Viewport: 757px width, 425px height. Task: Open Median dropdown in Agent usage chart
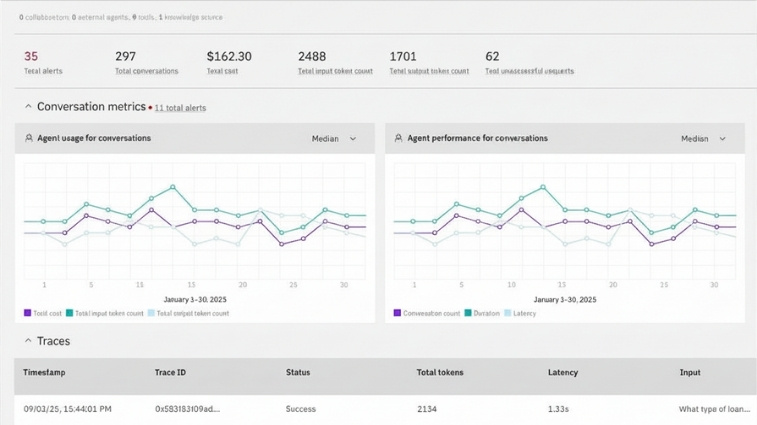tap(334, 139)
